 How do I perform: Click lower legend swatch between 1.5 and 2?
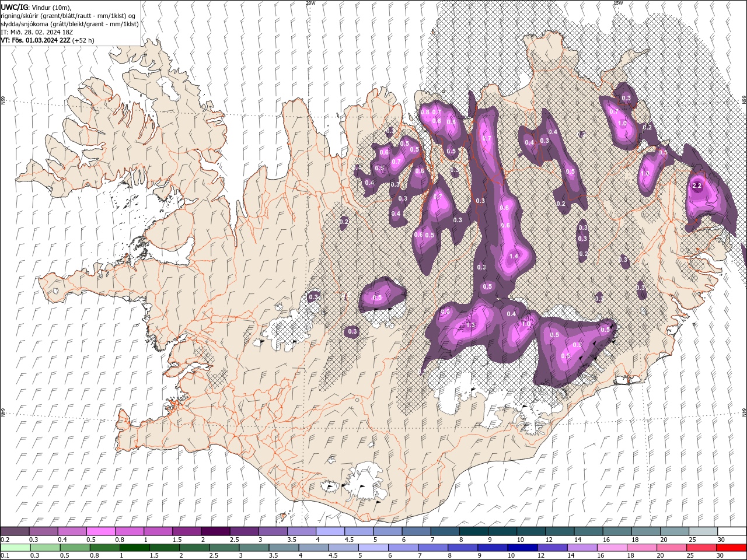click(165, 548)
